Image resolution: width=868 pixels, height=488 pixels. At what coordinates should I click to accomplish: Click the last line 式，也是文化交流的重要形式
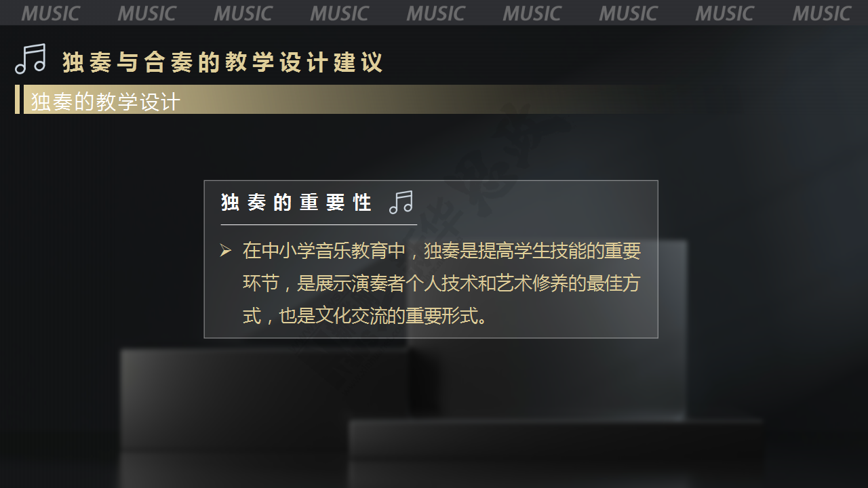(x=365, y=316)
